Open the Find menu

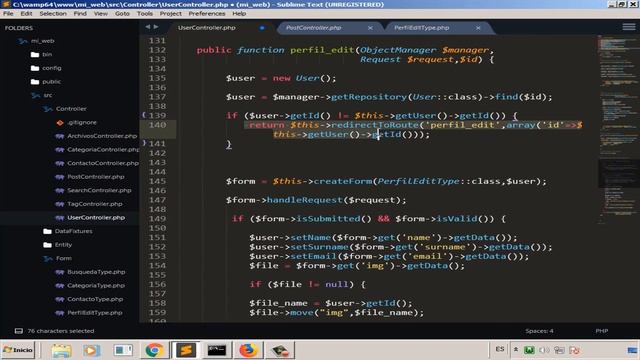click(80, 13)
